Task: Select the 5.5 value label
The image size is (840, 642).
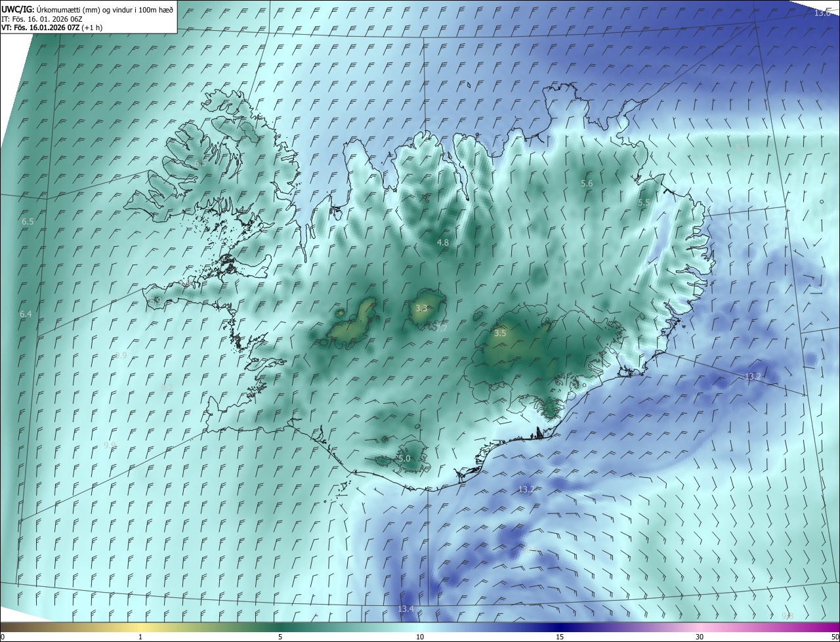Action: [x=644, y=203]
